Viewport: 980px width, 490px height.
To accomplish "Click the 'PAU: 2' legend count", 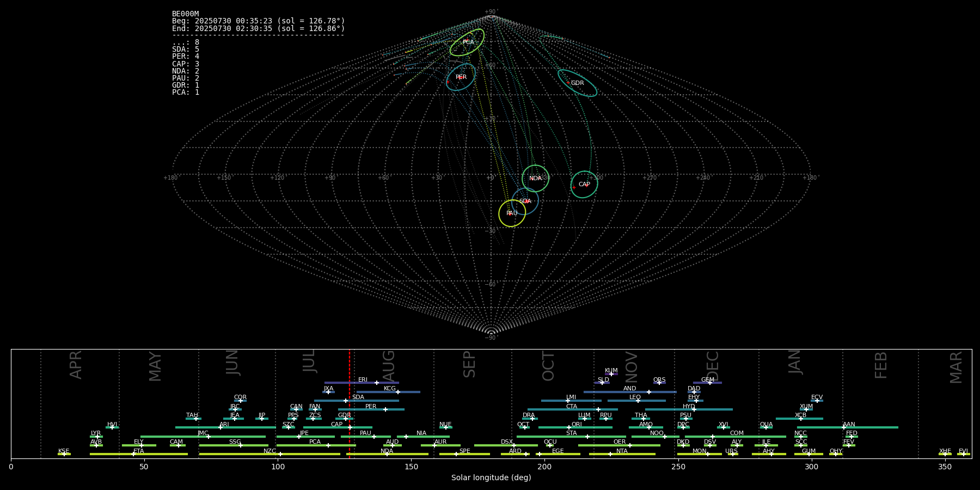I will pos(186,78).
